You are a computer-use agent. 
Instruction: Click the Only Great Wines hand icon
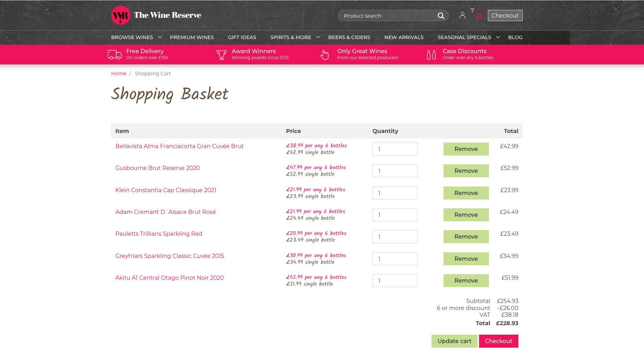click(x=325, y=55)
